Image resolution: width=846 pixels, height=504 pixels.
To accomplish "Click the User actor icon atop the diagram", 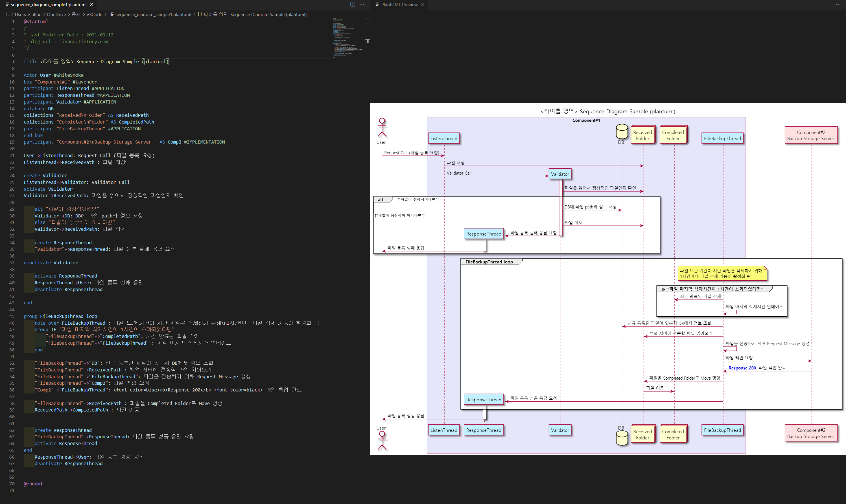I will (382, 128).
